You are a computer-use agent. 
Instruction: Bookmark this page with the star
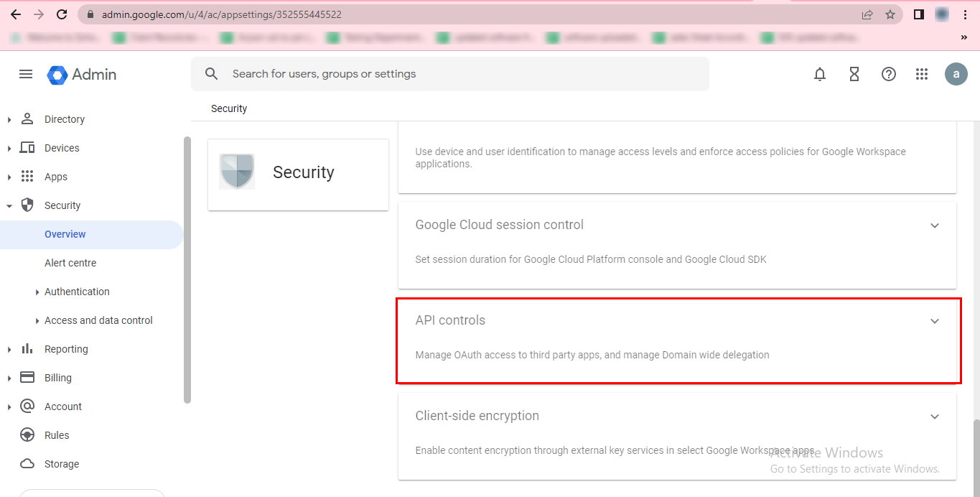[x=890, y=14]
